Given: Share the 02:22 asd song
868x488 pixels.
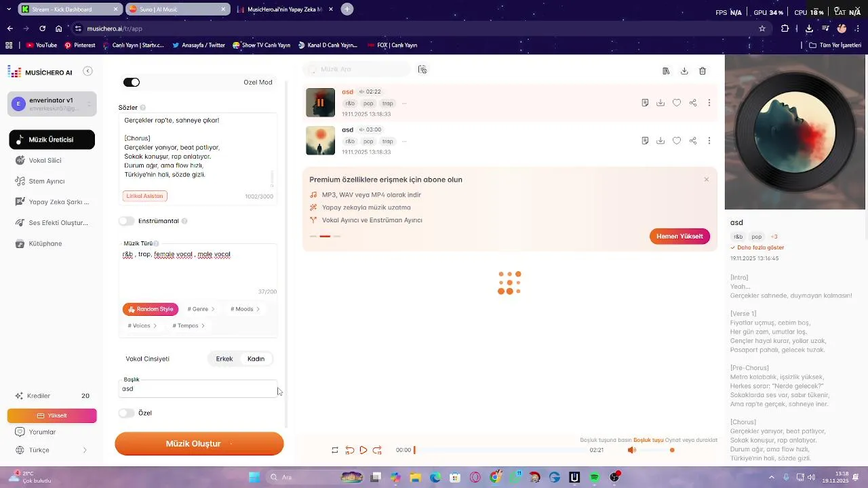Looking at the screenshot, I should click(x=693, y=103).
